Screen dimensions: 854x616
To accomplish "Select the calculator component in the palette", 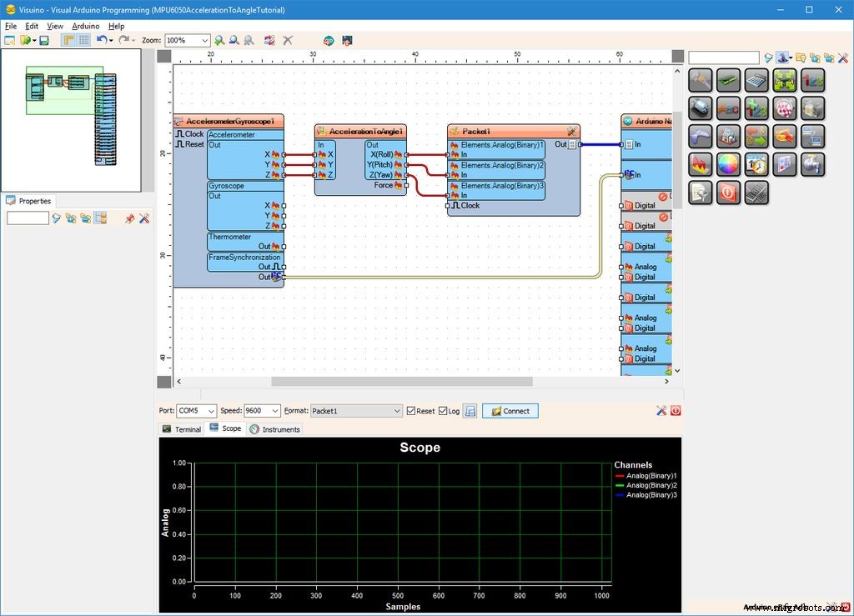I will (756, 80).
